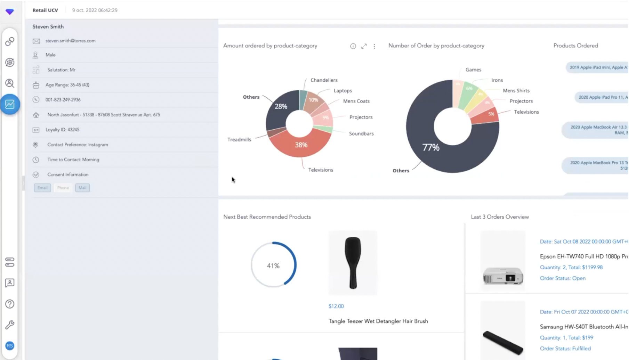The width and height of the screenshot is (644, 360).
Task: Click the loyalty ID card icon
Action: coord(36,130)
